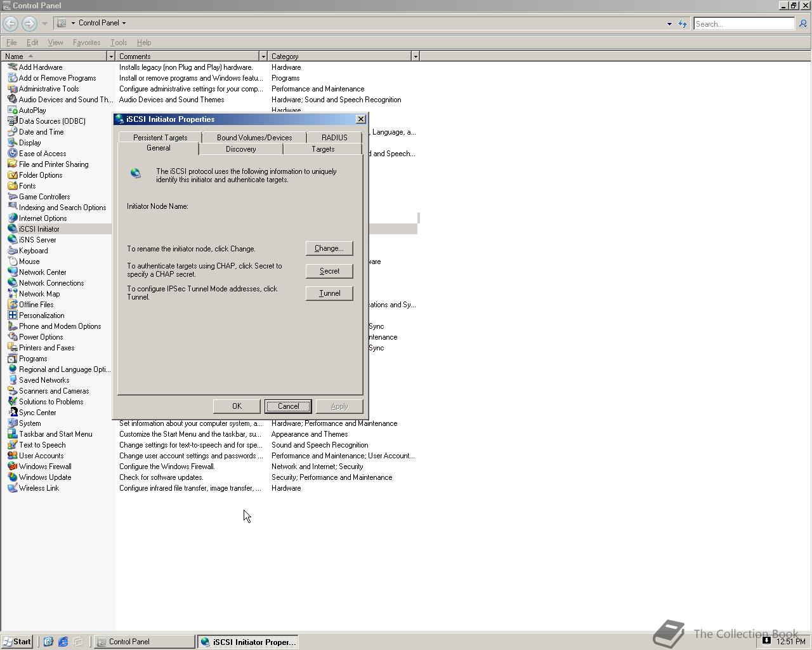Image resolution: width=812 pixels, height=650 pixels.
Task: Click the taskbar clock showing 12:51 PM
Action: pyautogui.click(x=790, y=642)
